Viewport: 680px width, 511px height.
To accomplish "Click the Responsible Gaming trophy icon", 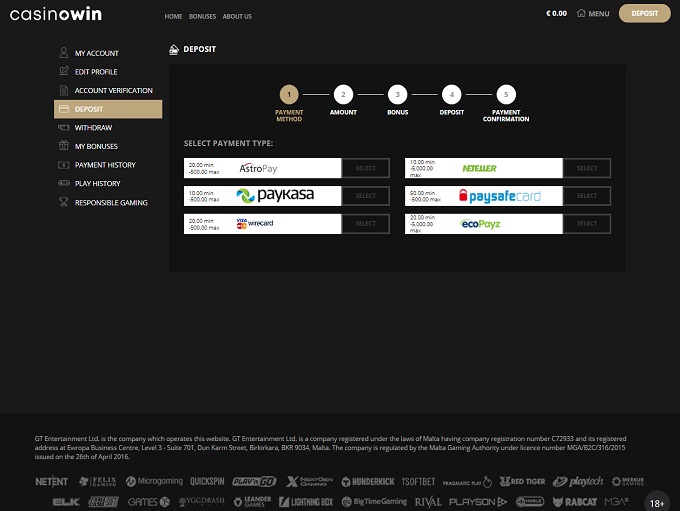I will tap(64, 203).
